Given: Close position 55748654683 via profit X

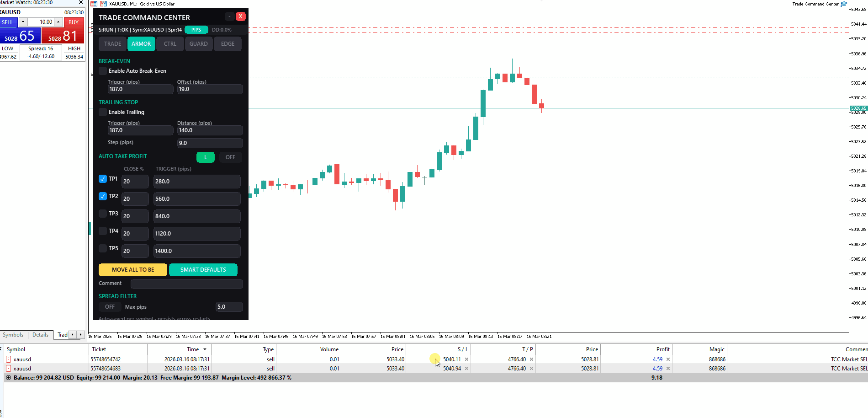Looking at the screenshot, I should click(x=668, y=369).
